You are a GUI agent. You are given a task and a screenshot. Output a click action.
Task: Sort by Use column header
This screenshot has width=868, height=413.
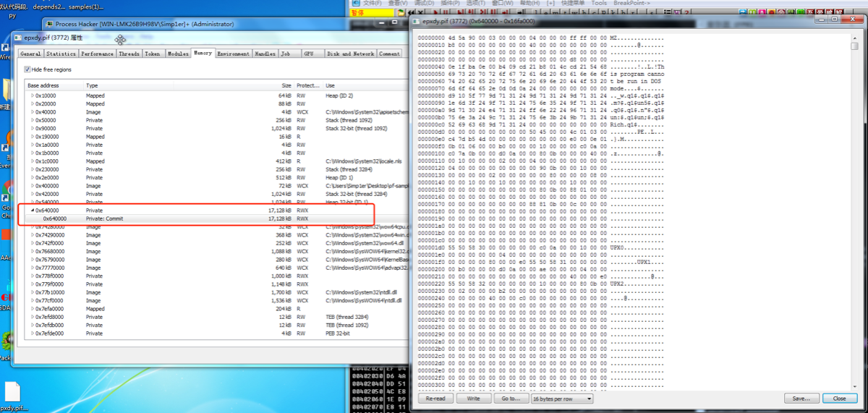coord(365,85)
